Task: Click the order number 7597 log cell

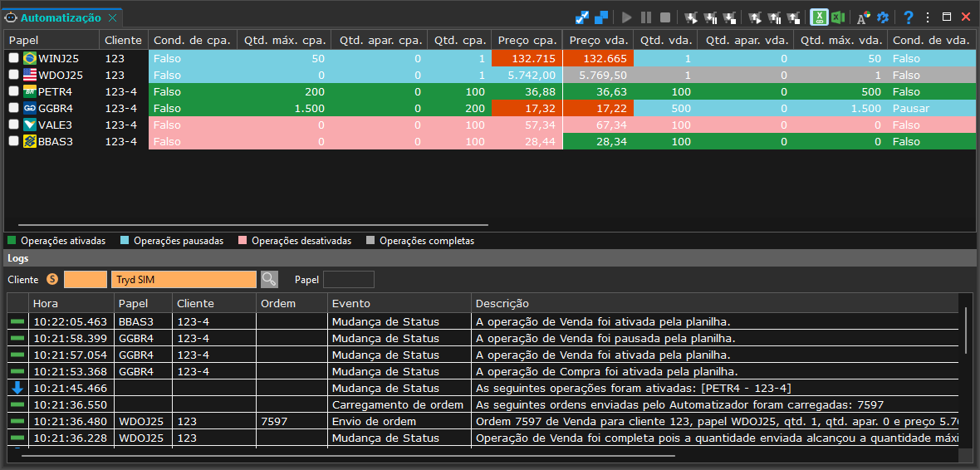Action: click(292, 421)
